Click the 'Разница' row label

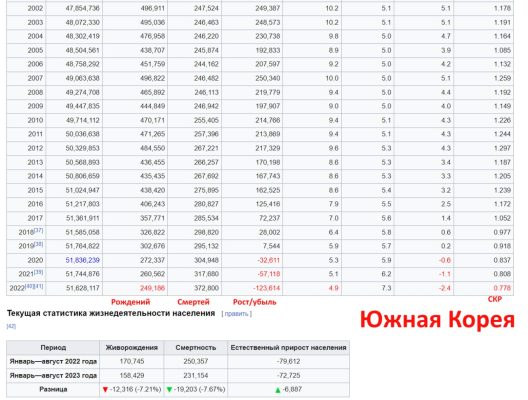53,389
